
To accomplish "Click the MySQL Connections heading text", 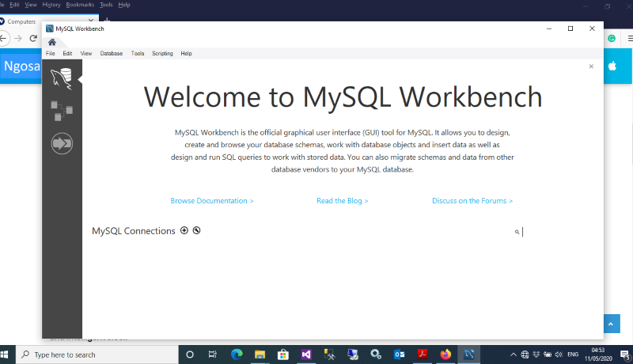I will click(134, 231).
